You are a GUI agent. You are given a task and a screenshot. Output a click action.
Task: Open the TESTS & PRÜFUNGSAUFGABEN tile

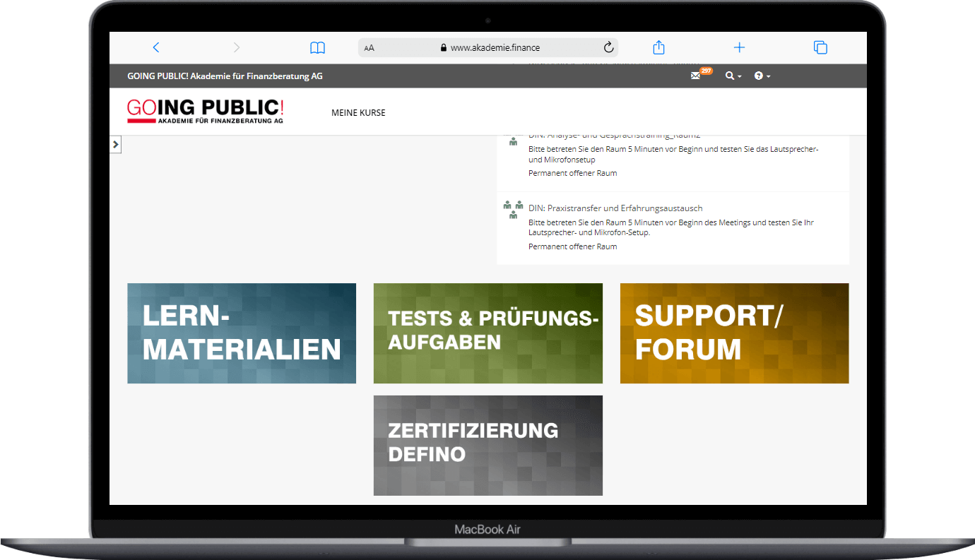click(487, 333)
